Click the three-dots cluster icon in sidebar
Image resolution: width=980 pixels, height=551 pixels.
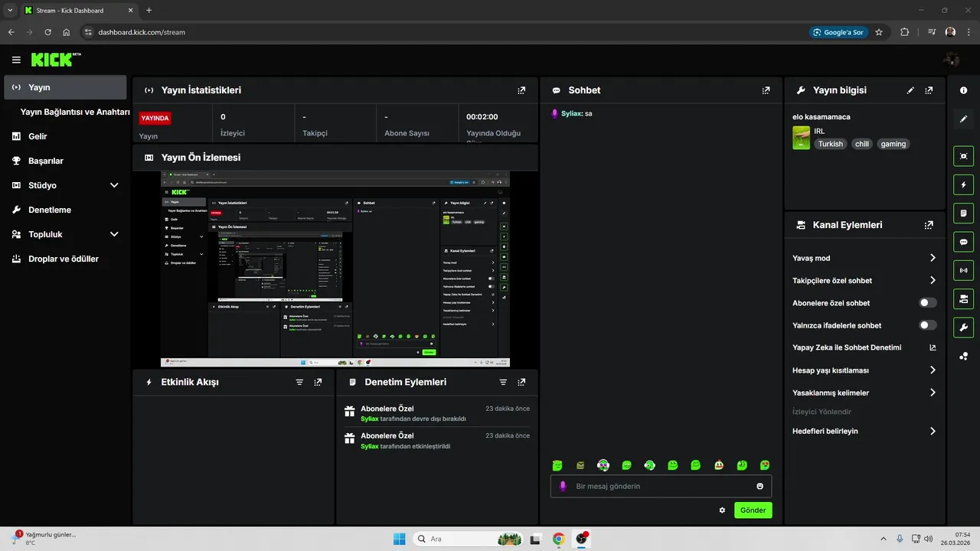pyautogui.click(x=963, y=356)
